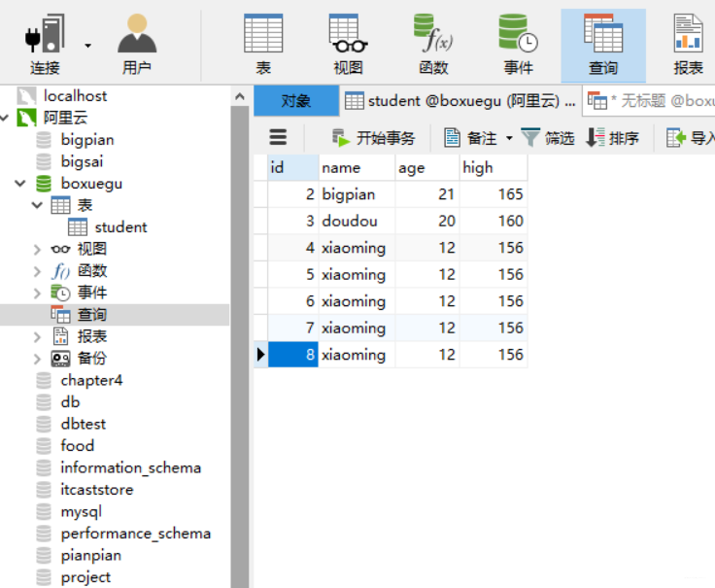Select the selected id cell 8
The width and height of the screenshot is (715, 588).
[292, 355]
